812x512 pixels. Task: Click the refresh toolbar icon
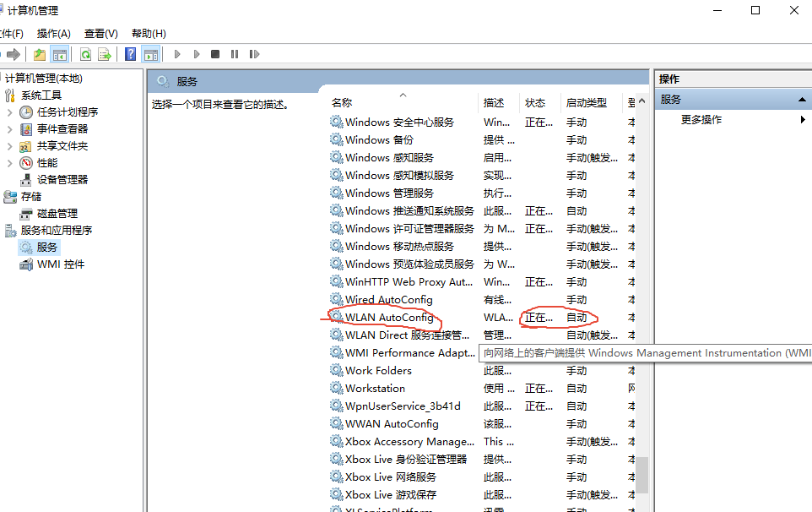(x=85, y=54)
